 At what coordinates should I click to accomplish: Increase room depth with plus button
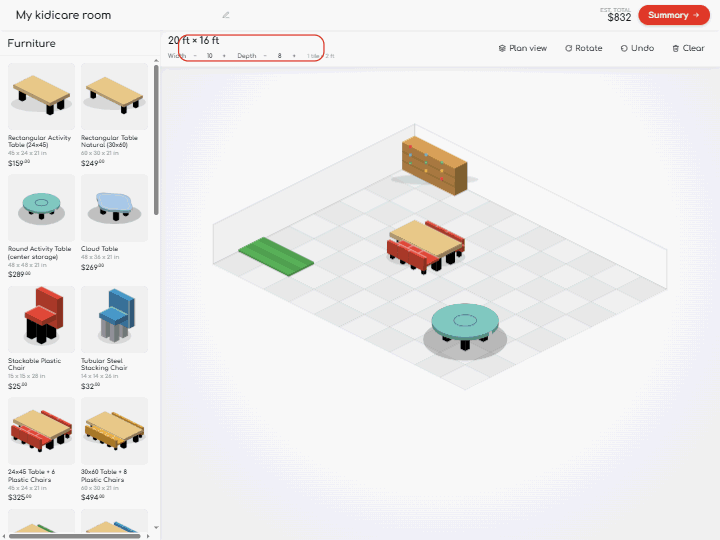point(294,56)
